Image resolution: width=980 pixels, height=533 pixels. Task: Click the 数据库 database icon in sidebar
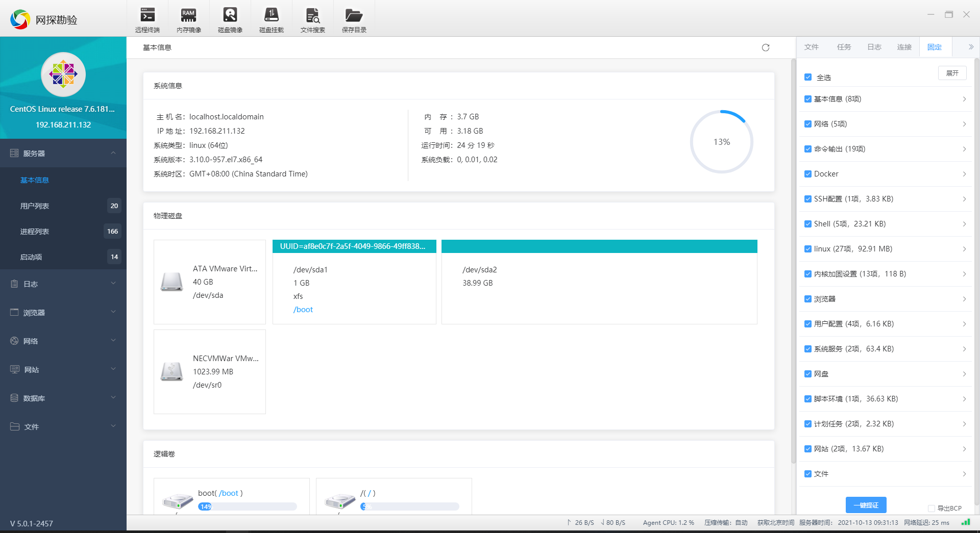(x=14, y=398)
